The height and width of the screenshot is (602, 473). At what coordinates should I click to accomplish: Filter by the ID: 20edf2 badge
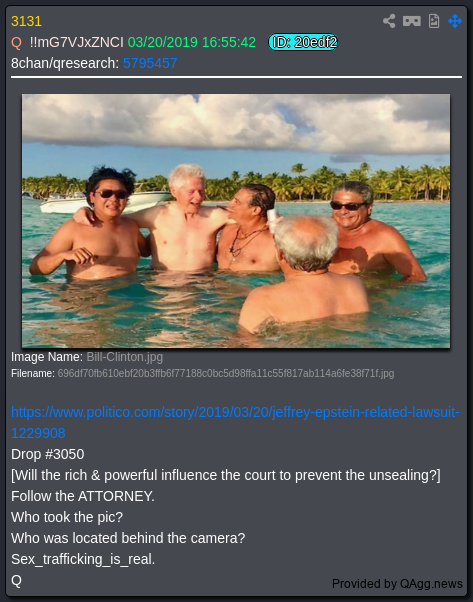point(303,42)
